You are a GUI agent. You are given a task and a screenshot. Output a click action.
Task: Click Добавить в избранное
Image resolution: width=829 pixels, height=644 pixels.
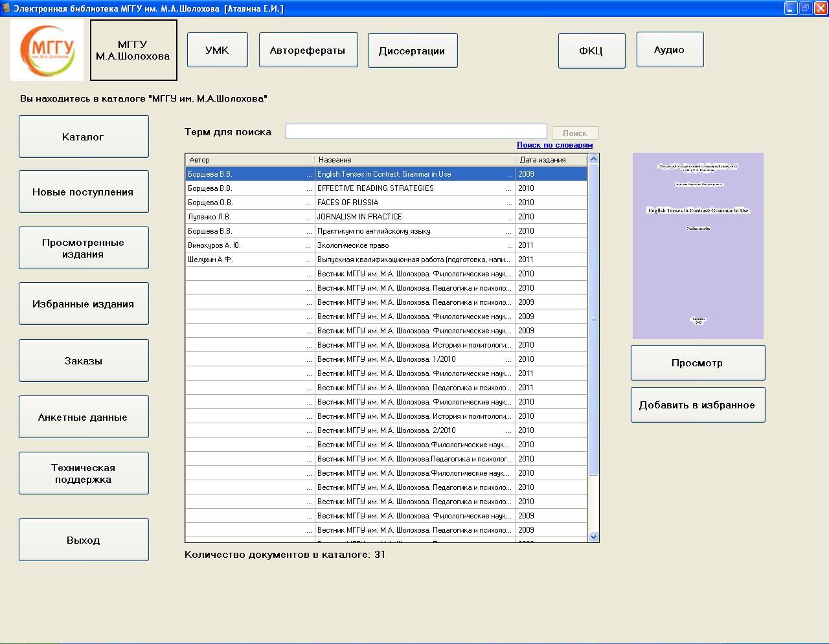click(x=698, y=405)
